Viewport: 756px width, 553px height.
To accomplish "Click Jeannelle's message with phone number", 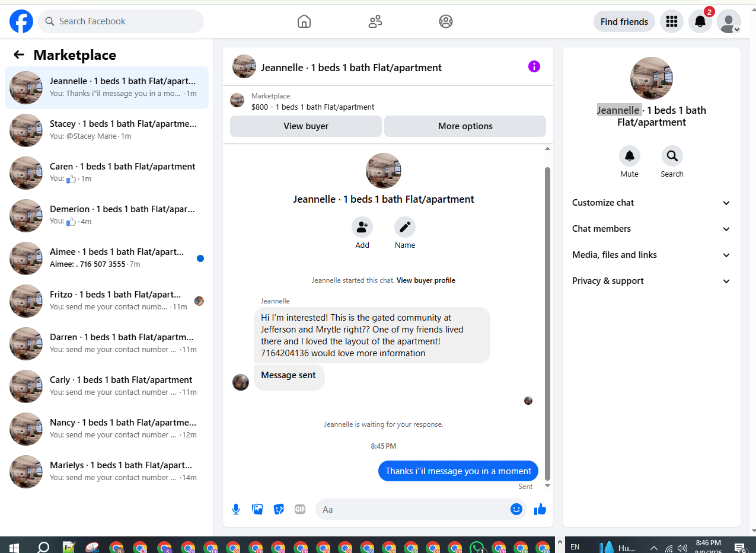I will click(x=372, y=335).
